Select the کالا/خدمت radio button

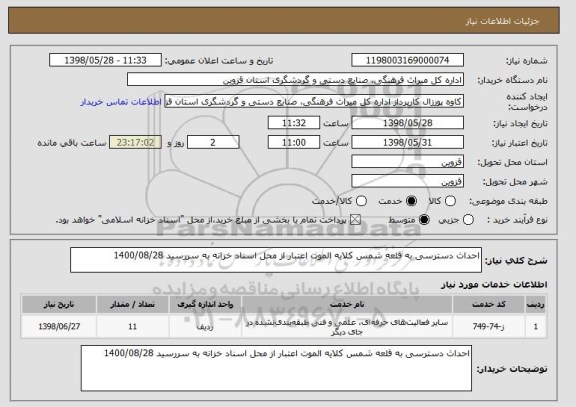click(x=361, y=201)
